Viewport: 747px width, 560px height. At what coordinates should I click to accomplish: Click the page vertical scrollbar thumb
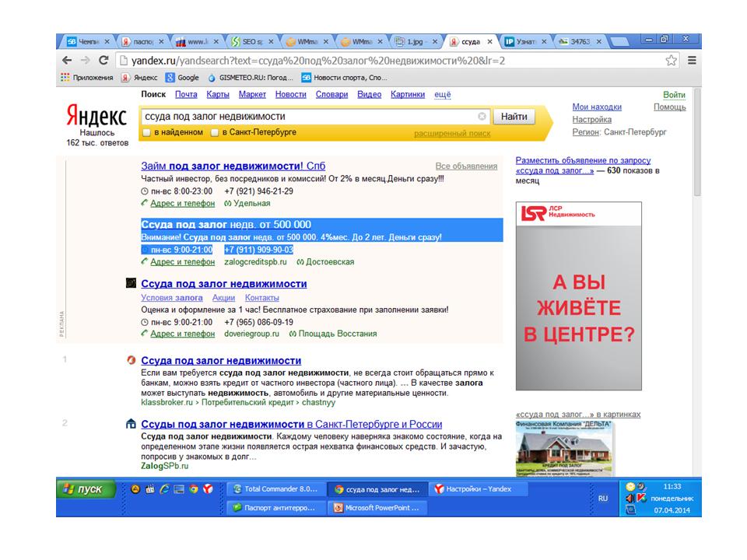tap(697, 143)
